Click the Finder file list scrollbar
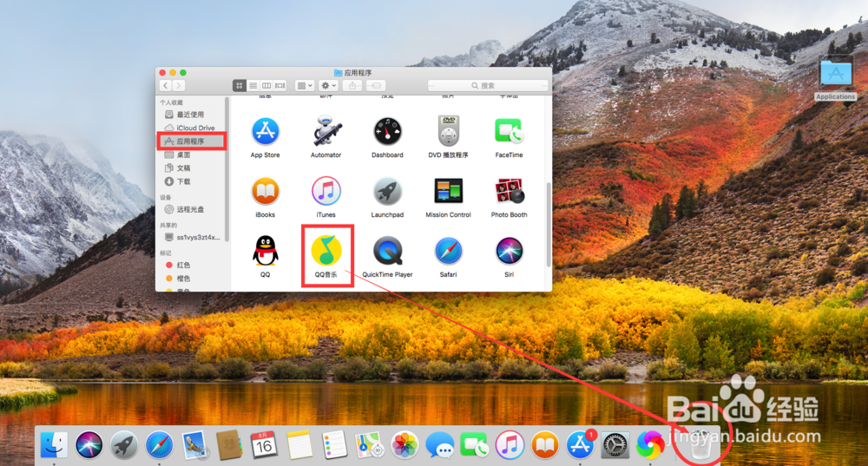This screenshot has width=868, height=466. [x=549, y=224]
